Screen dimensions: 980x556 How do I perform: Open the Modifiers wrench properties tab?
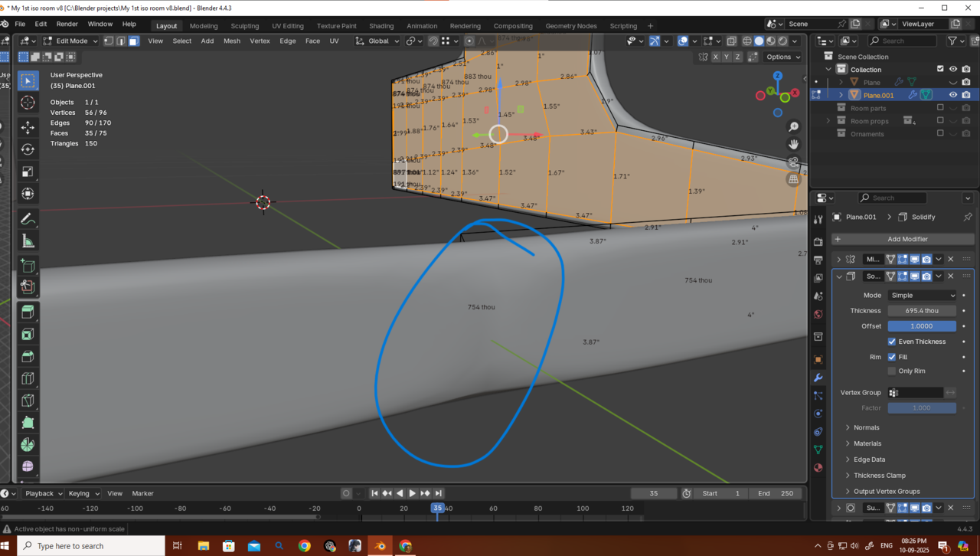coord(818,378)
